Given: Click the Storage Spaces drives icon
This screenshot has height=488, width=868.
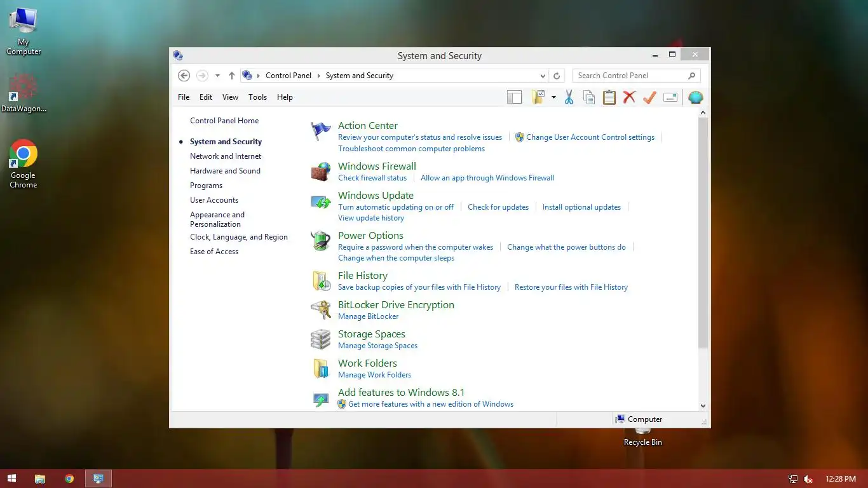Looking at the screenshot, I should (321, 339).
